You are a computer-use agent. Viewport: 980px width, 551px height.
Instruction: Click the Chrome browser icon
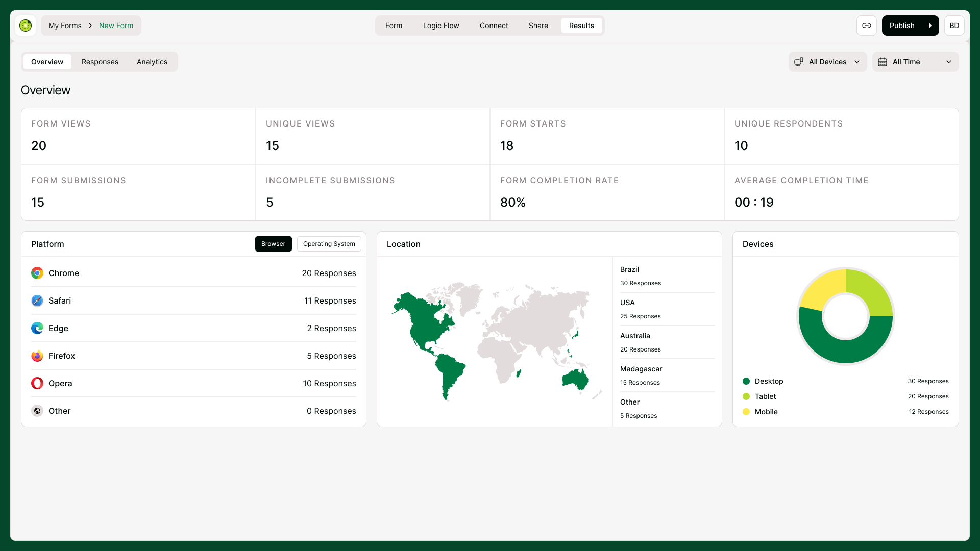point(37,273)
